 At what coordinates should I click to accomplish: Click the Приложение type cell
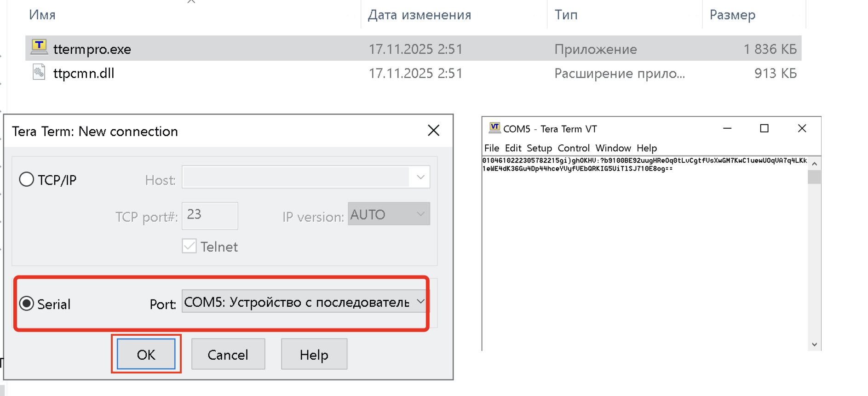pos(596,49)
